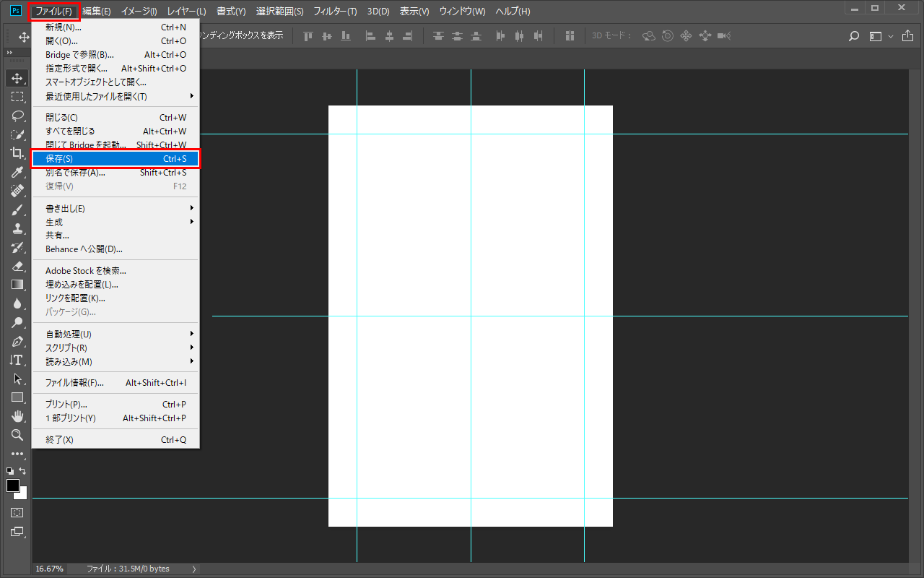Choose 開く(O)... menu item
Screen dimensions: 924x578
115,40
